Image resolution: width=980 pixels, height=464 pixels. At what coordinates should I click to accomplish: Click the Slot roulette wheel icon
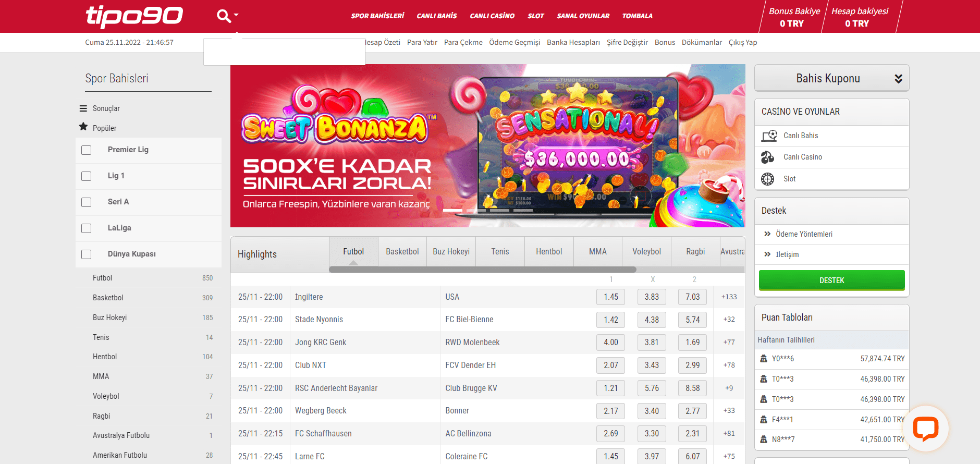tap(767, 179)
